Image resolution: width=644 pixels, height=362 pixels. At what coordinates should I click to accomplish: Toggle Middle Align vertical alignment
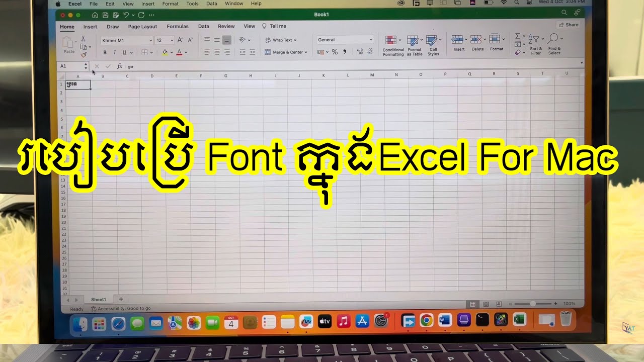tap(217, 40)
